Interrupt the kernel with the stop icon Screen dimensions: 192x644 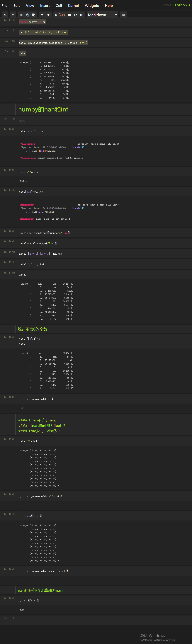(69, 15)
